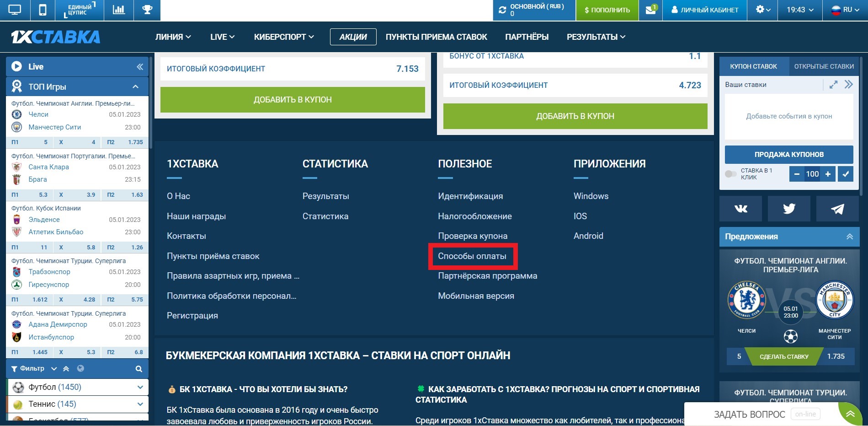Image resolution: width=868 pixels, height=426 pixels.
Task: Open Telegram social link
Action: 837,209
